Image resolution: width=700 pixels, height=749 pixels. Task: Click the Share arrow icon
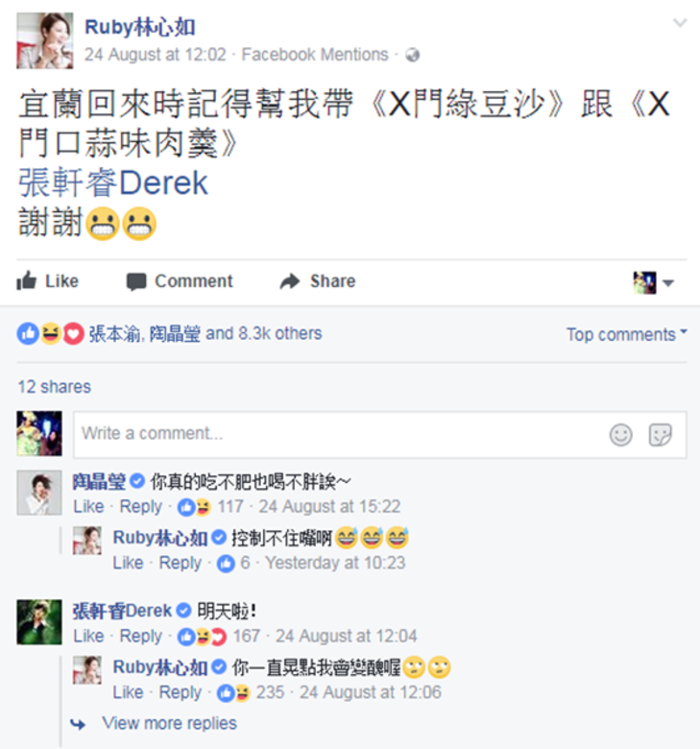[290, 281]
